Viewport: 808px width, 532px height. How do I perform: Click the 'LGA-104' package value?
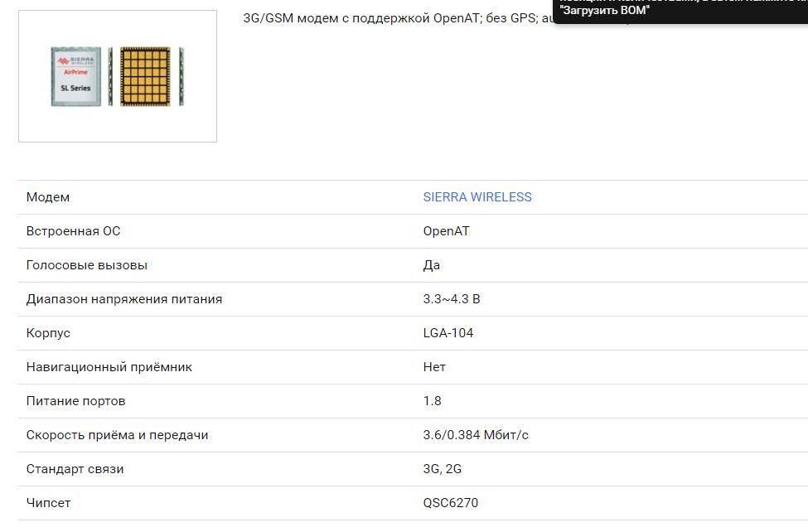tap(448, 333)
